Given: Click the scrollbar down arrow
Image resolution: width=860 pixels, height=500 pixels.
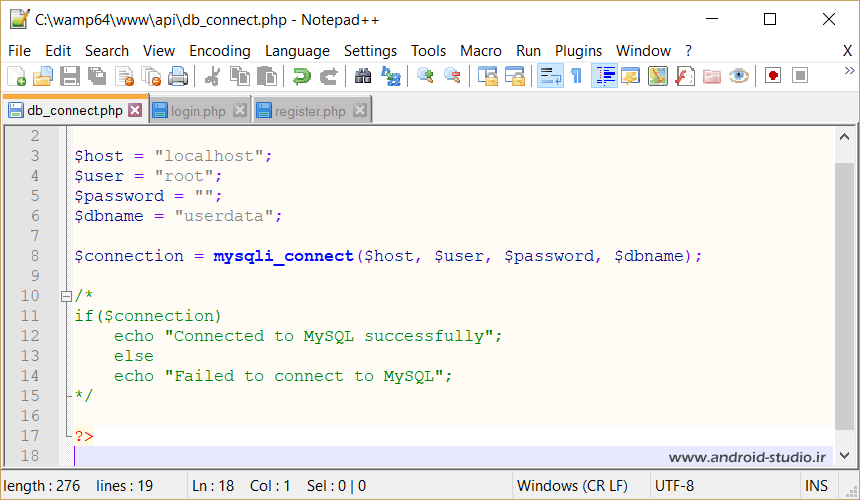Looking at the screenshot, I should [845, 455].
